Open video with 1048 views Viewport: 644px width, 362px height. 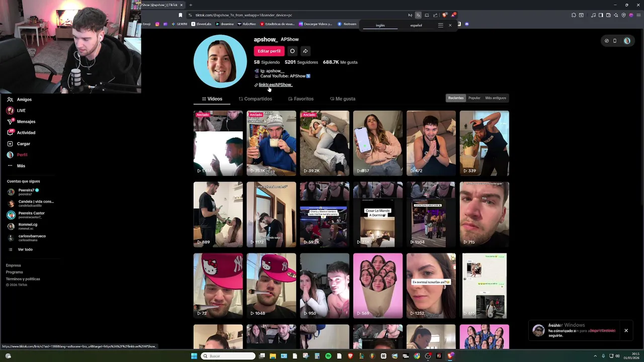[x=271, y=286]
